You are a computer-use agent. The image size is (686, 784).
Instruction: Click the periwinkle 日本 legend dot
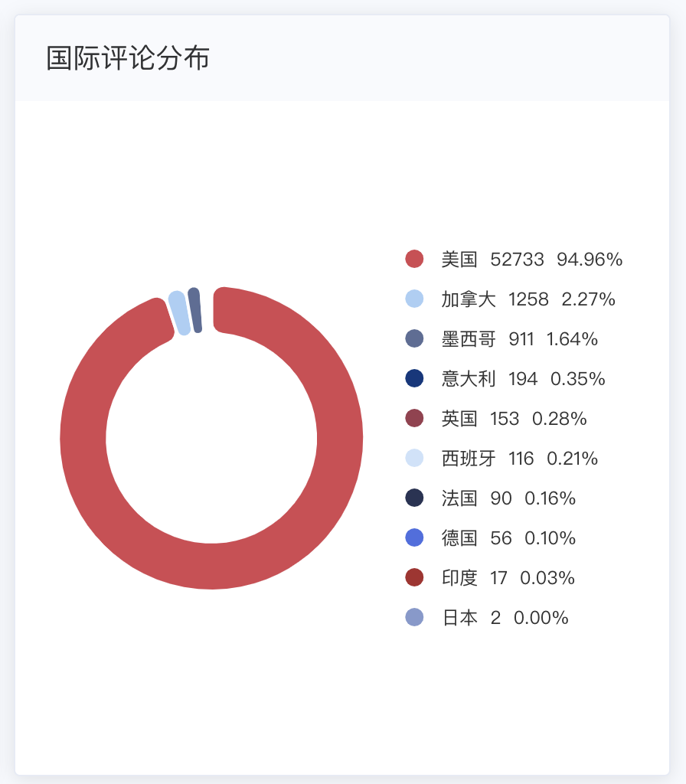(x=414, y=617)
